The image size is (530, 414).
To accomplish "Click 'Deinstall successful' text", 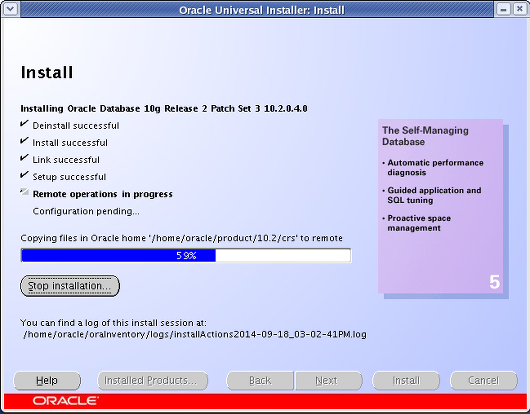I will 76,126.
